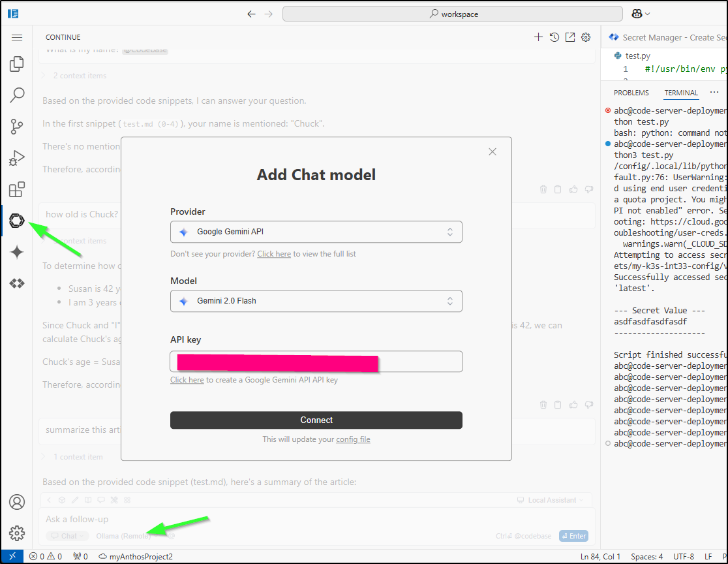This screenshot has width=728, height=564.
Task: Submit the prompt with the Enter button
Action: (573, 536)
